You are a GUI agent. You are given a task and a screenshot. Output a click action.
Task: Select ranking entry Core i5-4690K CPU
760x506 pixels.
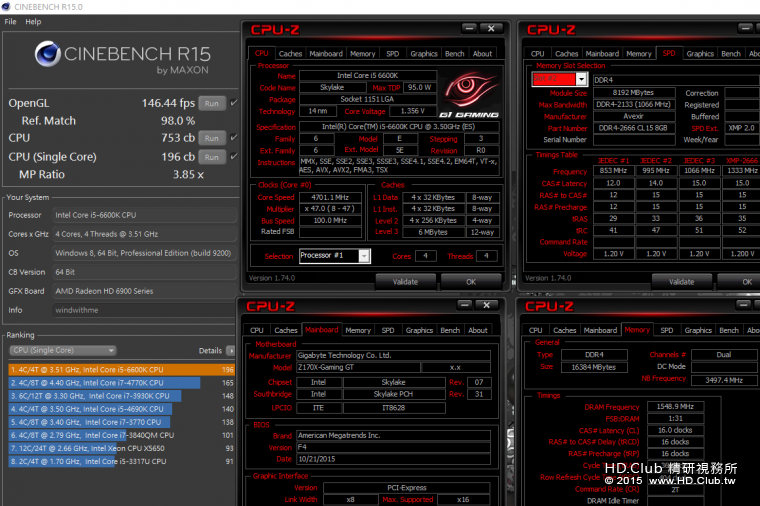[x=122, y=409]
